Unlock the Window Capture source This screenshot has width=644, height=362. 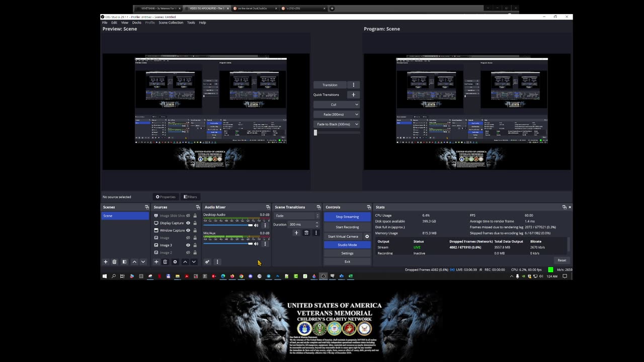coord(195,230)
